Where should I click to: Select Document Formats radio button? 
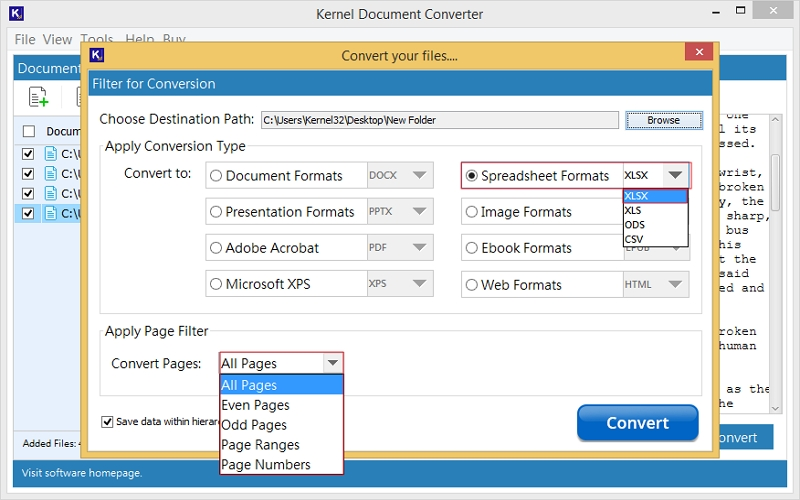click(x=216, y=176)
